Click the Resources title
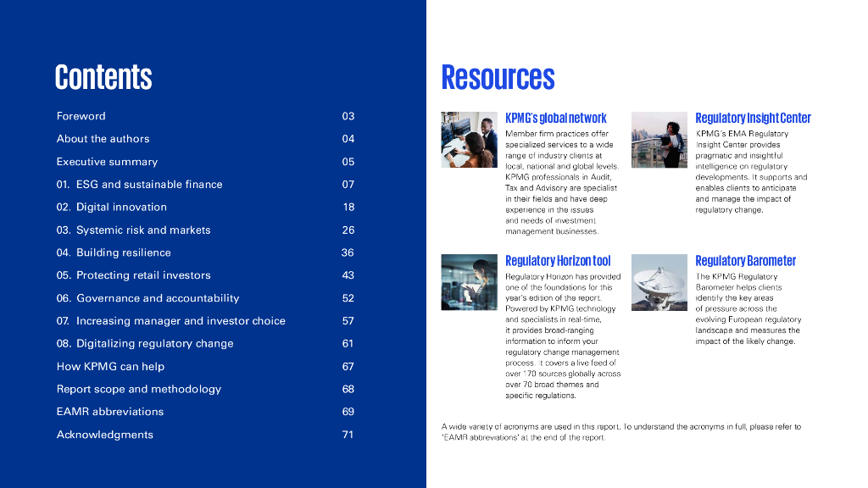Image resolution: width=868 pixels, height=488 pixels. (x=498, y=77)
